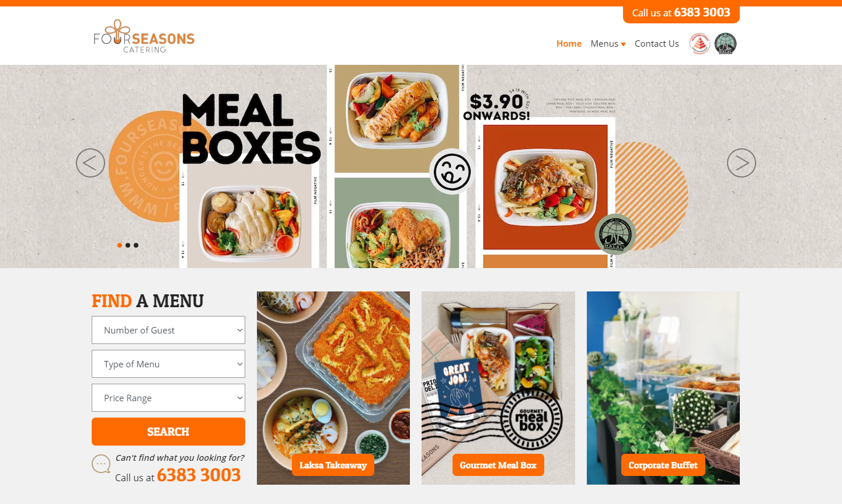Select the first carousel dot indicator

click(x=120, y=245)
